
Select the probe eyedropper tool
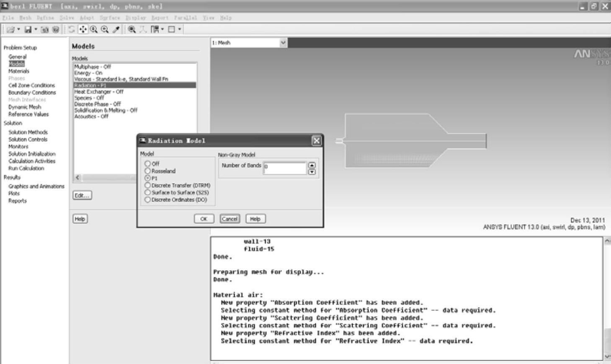click(x=116, y=29)
